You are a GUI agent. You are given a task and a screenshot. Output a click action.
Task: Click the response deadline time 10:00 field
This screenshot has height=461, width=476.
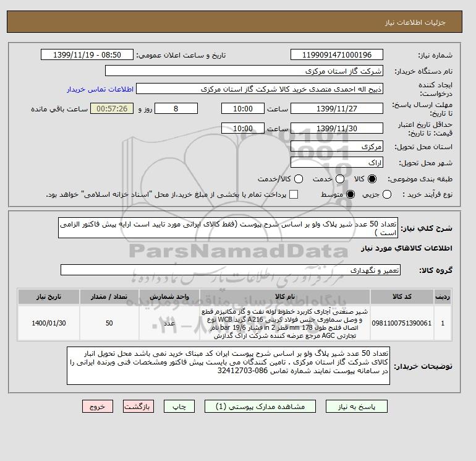pyautogui.click(x=243, y=108)
